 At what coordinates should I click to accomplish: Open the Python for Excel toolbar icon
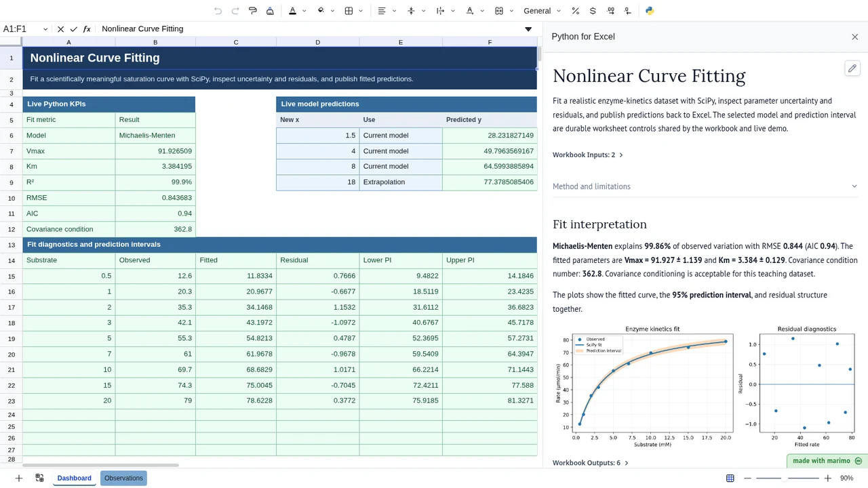[x=650, y=11]
